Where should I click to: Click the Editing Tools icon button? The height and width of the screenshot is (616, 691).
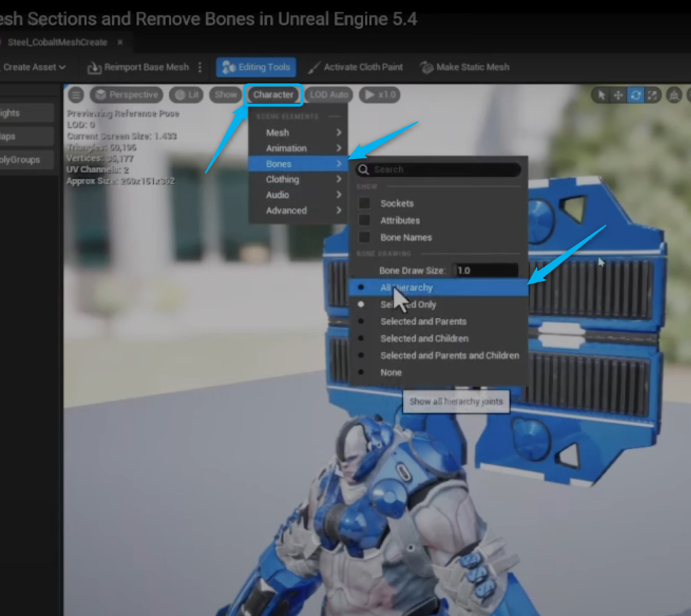tap(228, 67)
